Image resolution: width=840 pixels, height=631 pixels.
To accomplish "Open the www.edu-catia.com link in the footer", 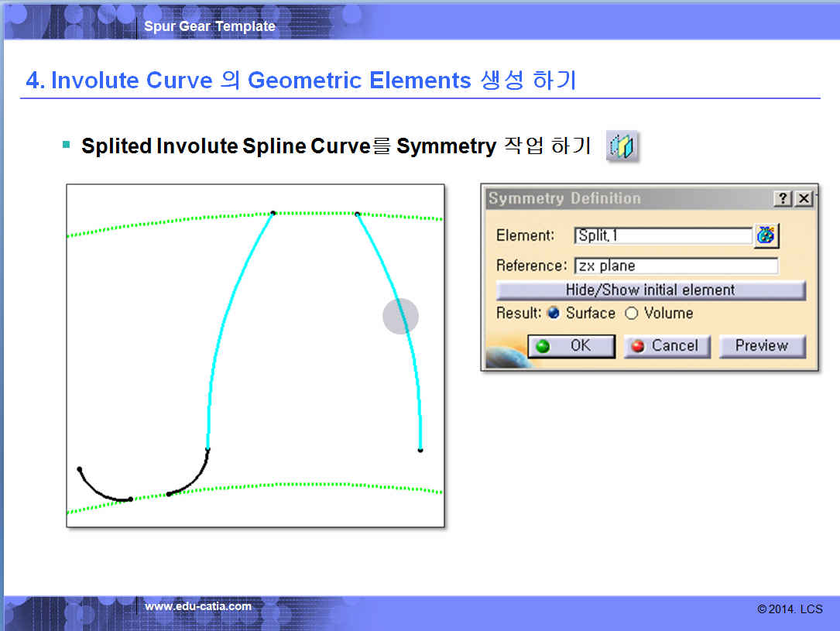I will 198,606.
